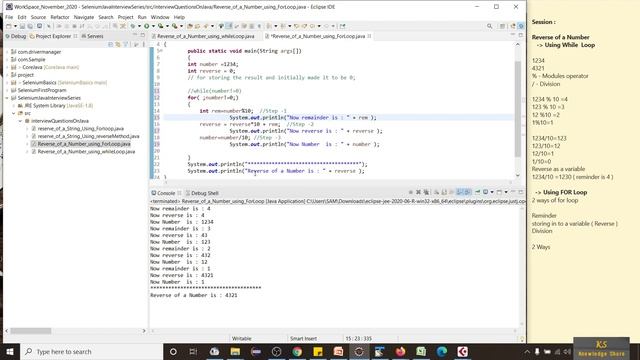Select Reverse_of_a_Number_using_whileLoop.java in tree
The image size is (640, 360).
point(86,152)
